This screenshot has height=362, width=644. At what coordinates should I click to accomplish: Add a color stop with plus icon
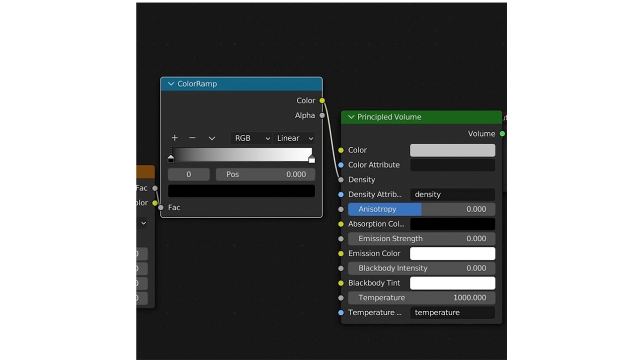175,138
